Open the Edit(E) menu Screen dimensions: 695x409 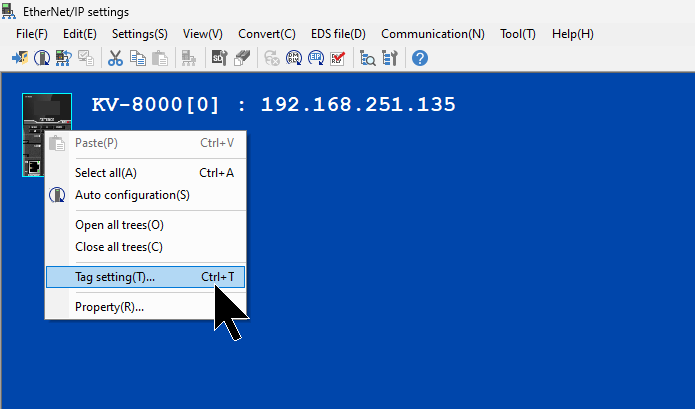[80, 34]
